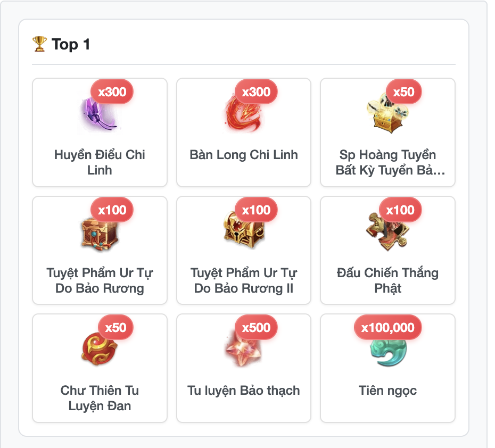Click the puzzle piece hero fragment icon
The image size is (495, 448).
pos(387,231)
